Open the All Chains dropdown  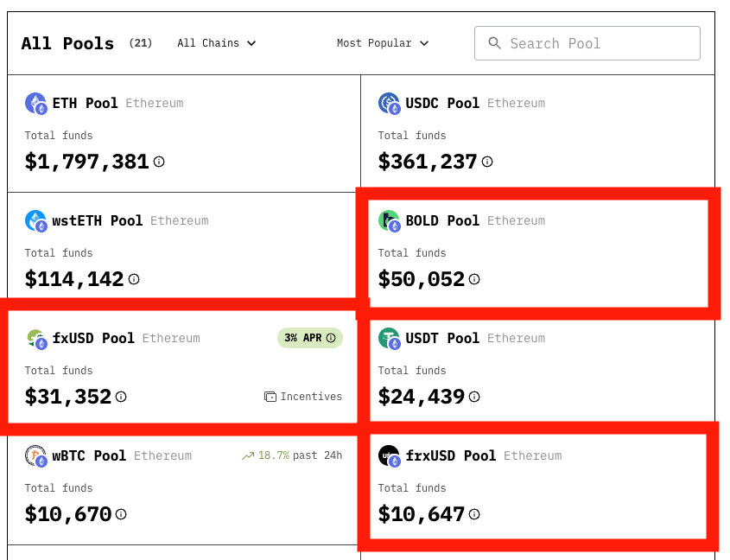[x=216, y=42]
